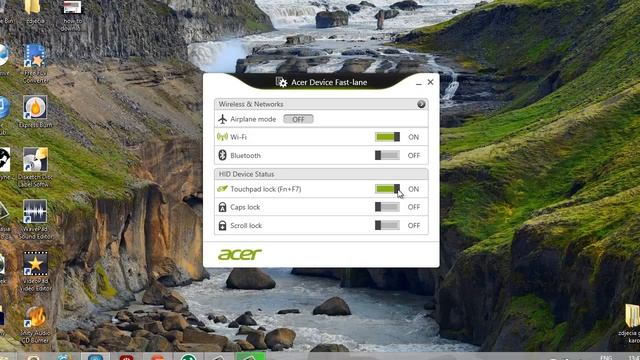
Task: Enable the Scroll lock switch
Action: tap(387, 225)
